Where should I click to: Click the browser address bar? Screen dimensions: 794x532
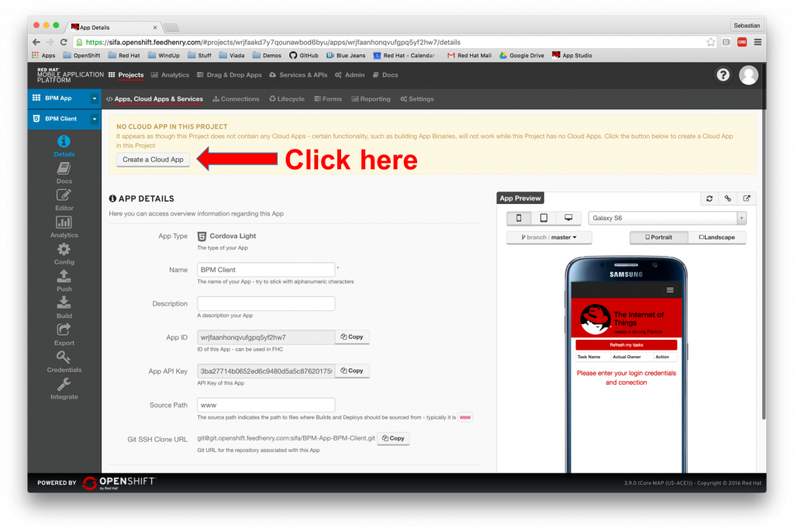pyautogui.click(x=390, y=42)
